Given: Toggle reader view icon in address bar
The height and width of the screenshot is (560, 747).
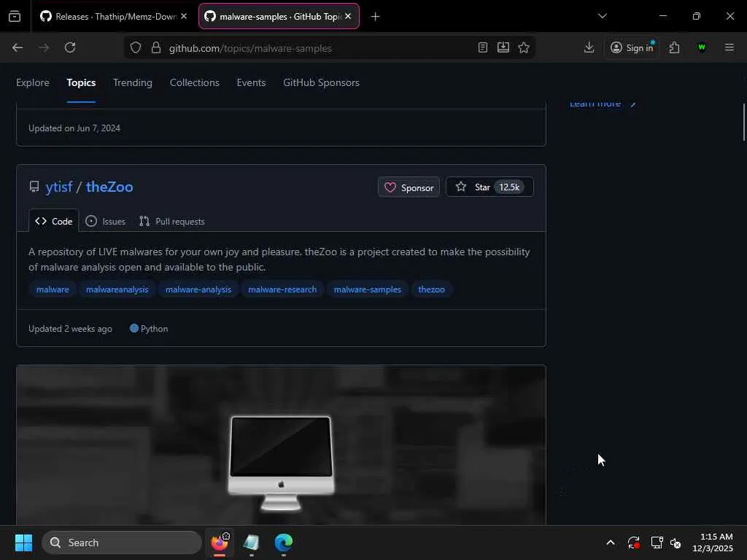Looking at the screenshot, I should [x=483, y=47].
